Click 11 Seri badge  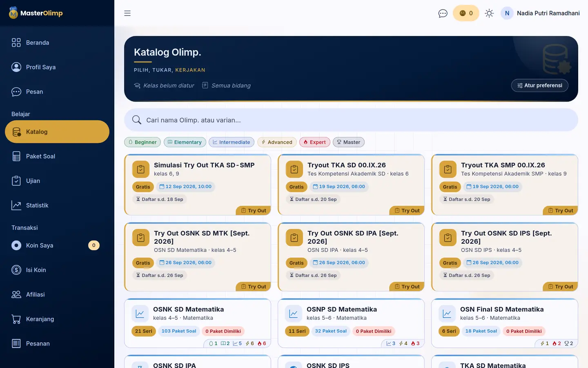click(x=297, y=331)
